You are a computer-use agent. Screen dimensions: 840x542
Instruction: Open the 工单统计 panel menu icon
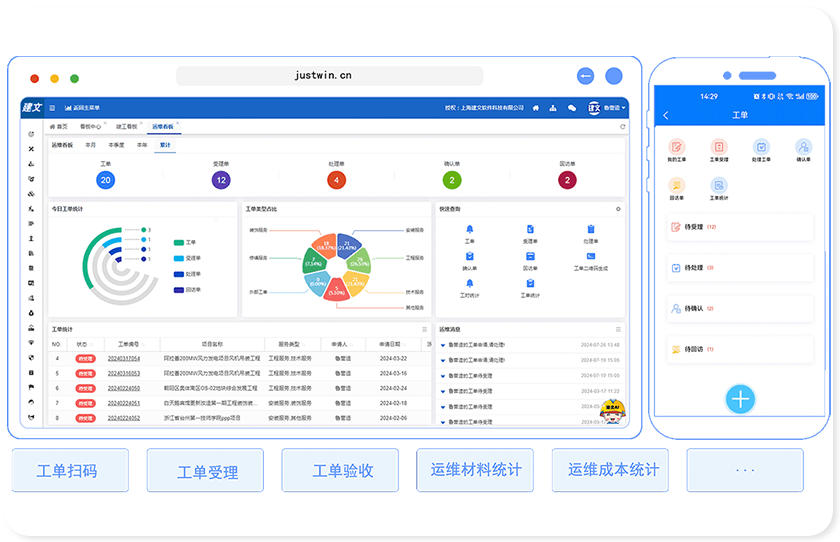tap(425, 329)
